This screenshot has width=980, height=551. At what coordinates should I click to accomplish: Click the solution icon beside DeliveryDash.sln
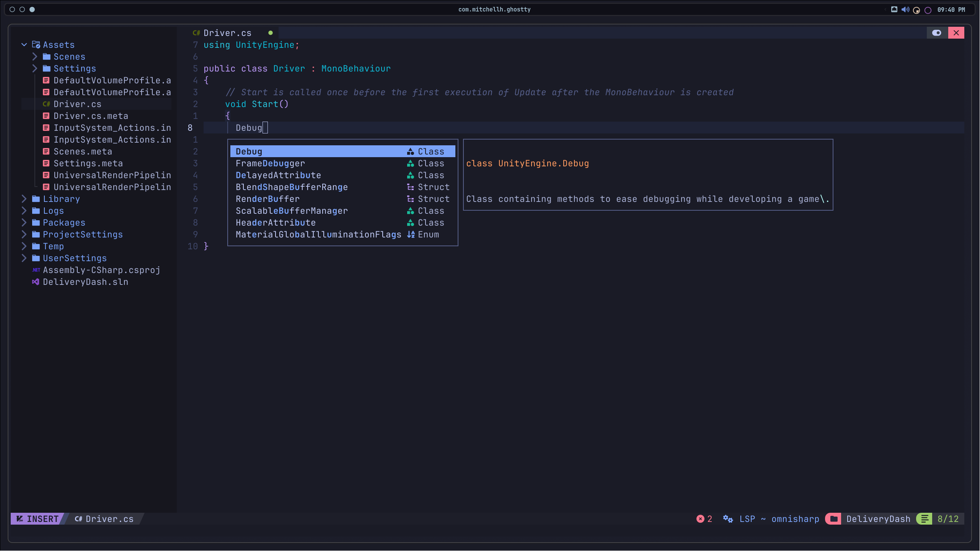click(x=36, y=282)
